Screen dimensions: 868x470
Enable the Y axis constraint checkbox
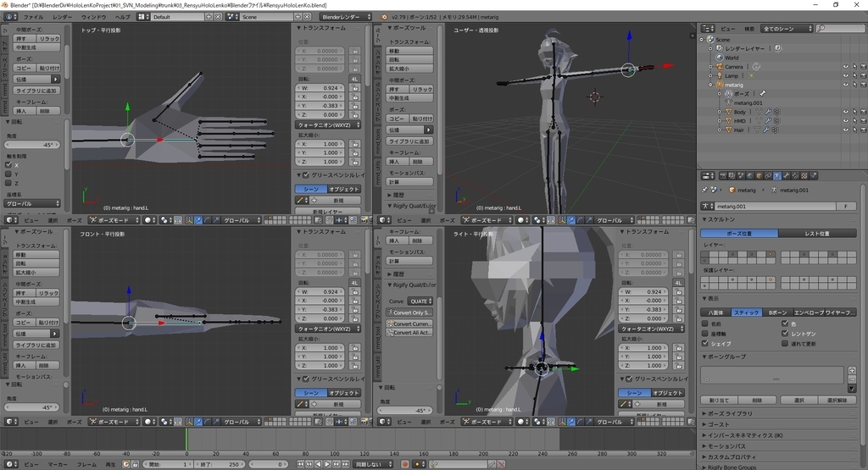[x=8, y=174]
